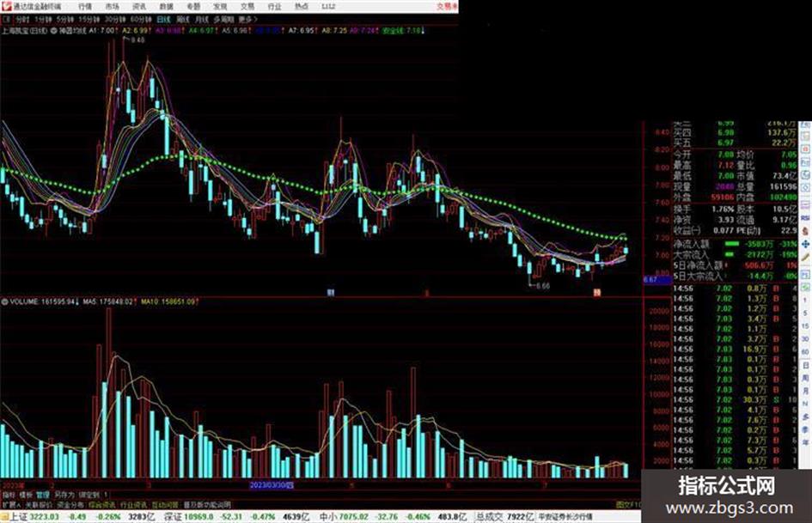
Task: Select the pencil drawing tool in sidebar
Action: pos(805,258)
